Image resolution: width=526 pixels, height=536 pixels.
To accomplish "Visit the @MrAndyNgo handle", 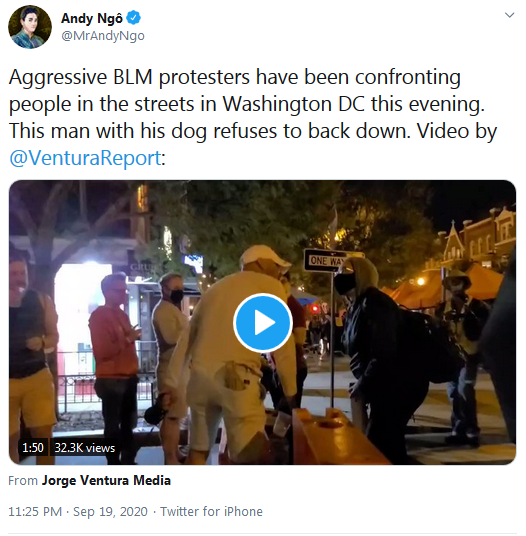I will click(x=103, y=36).
